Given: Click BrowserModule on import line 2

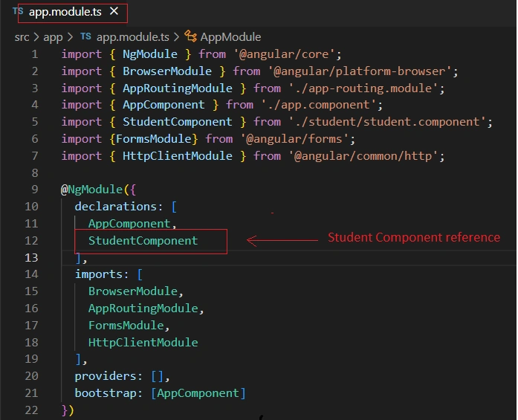Looking at the screenshot, I should tap(167, 71).
